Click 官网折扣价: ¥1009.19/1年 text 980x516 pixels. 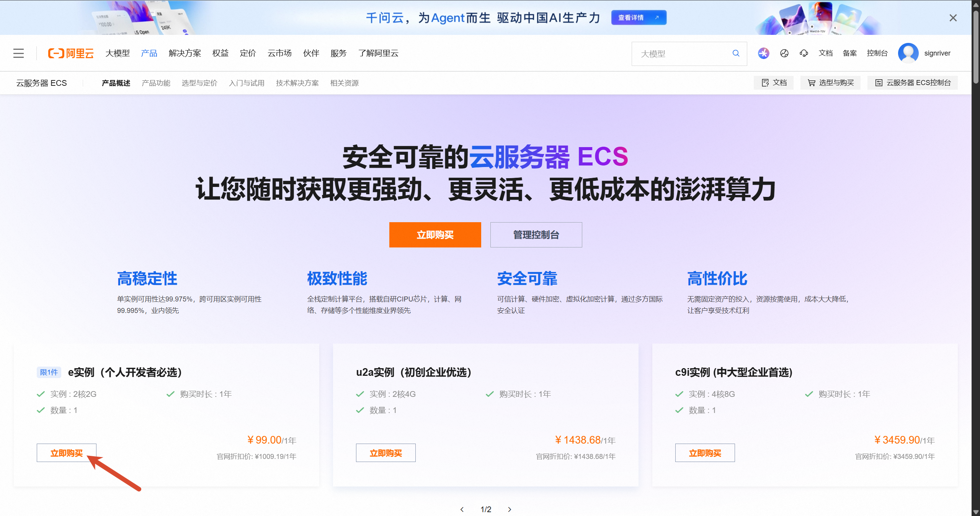pyautogui.click(x=256, y=457)
